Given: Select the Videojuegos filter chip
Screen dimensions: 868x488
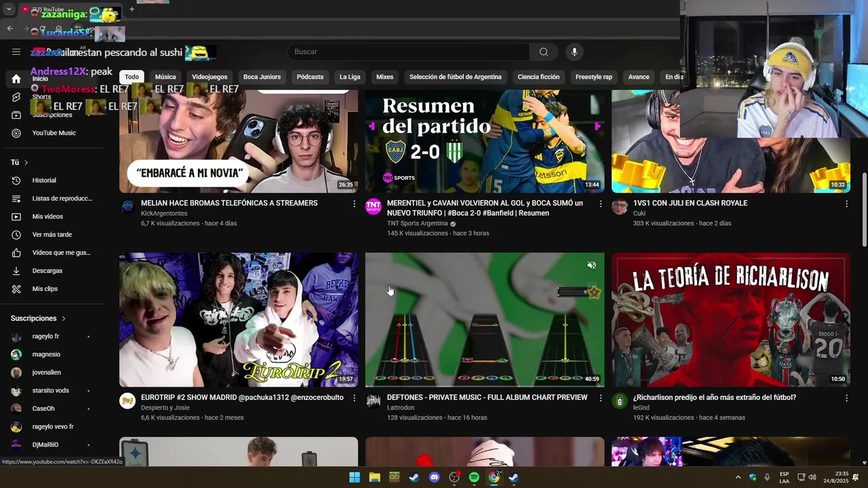Looking at the screenshot, I should [x=210, y=77].
